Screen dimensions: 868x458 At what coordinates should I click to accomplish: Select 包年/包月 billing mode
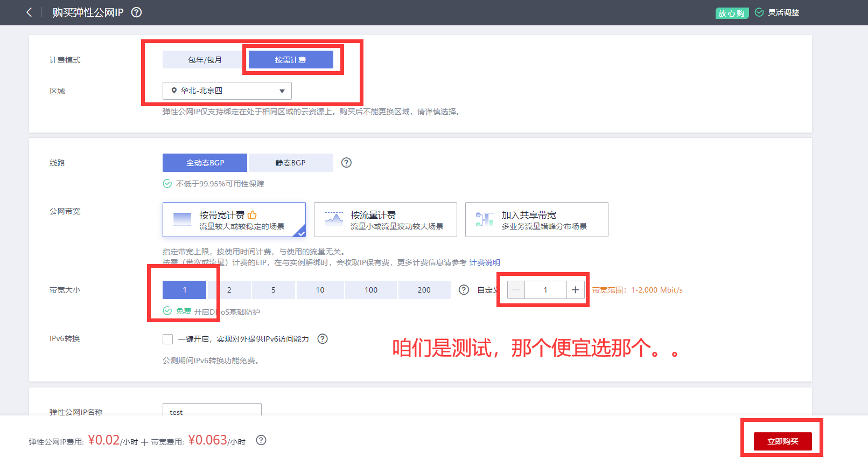(205, 60)
